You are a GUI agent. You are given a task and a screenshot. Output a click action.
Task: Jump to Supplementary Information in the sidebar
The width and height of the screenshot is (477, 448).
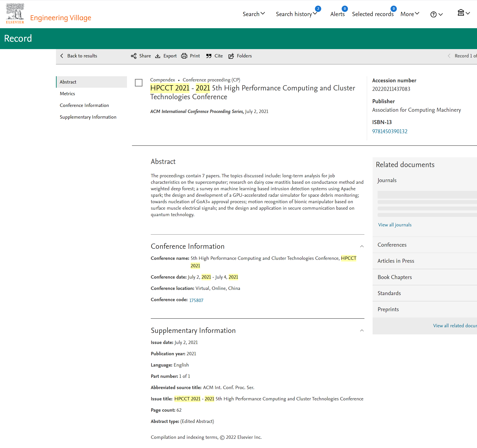tap(88, 117)
